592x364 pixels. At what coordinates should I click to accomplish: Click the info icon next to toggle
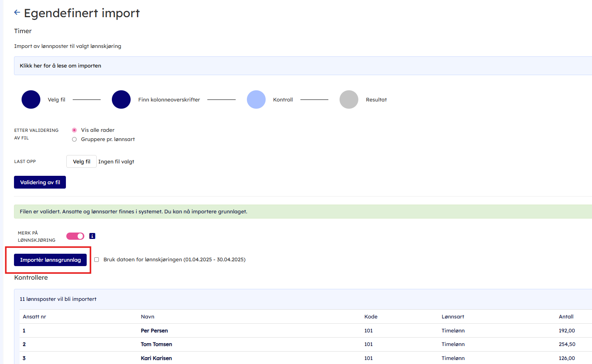click(92, 236)
